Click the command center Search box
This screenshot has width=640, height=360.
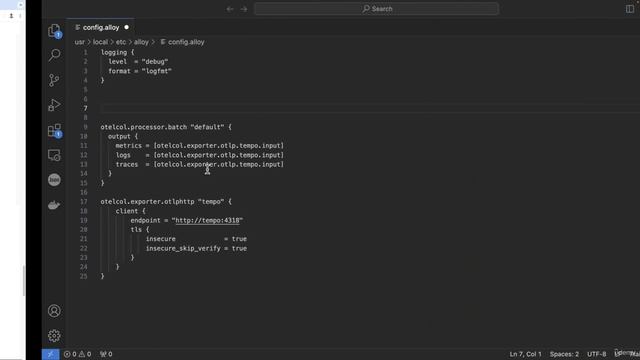pos(376,9)
